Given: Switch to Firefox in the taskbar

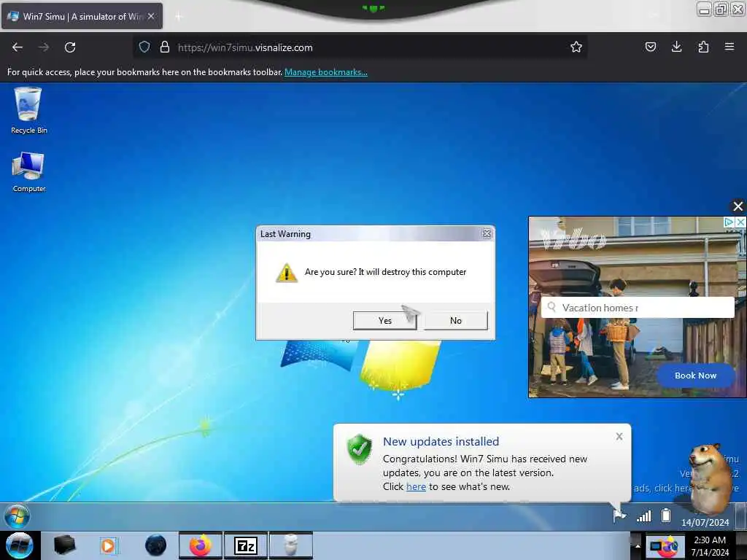Looking at the screenshot, I should tap(201, 545).
